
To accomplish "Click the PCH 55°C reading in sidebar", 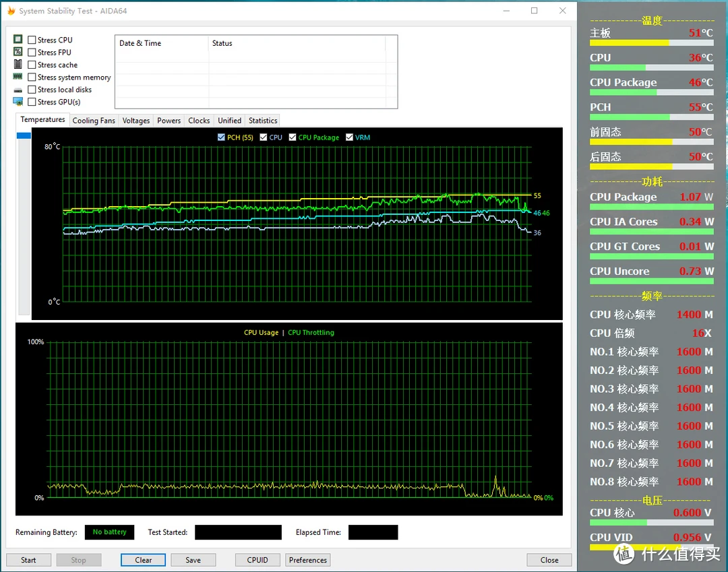I will (x=651, y=107).
